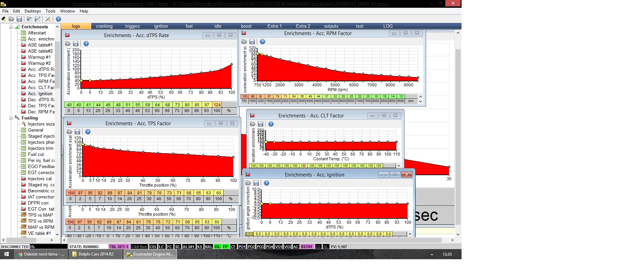Screen dimensions: 644x270
Task: Select the boost desktop tab
Action: [x=246, y=26]
